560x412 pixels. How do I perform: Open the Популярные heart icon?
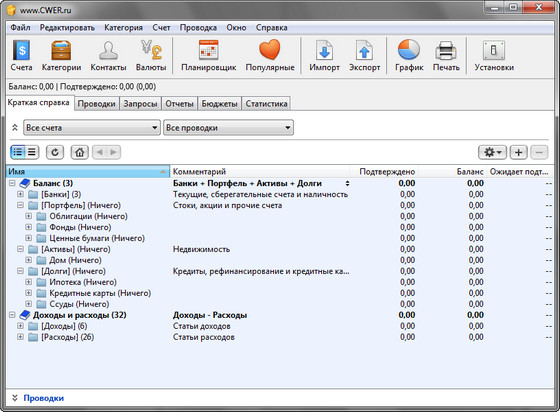(x=270, y=50)
